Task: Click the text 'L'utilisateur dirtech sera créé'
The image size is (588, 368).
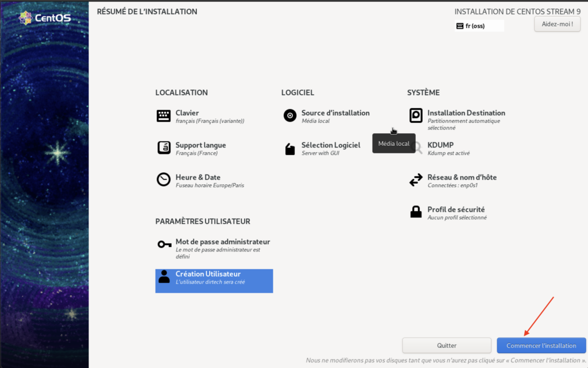Action: coord(210,282)
